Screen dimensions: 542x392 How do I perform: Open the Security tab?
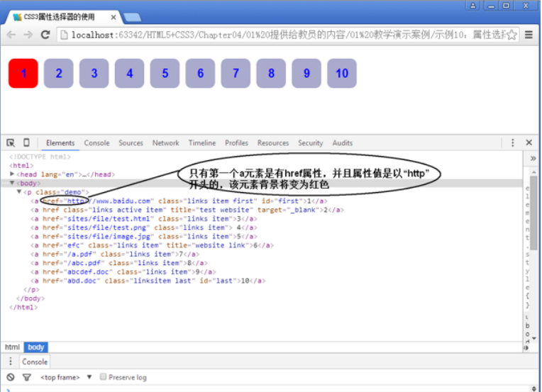pyautogui.click(x=311, y=143)
